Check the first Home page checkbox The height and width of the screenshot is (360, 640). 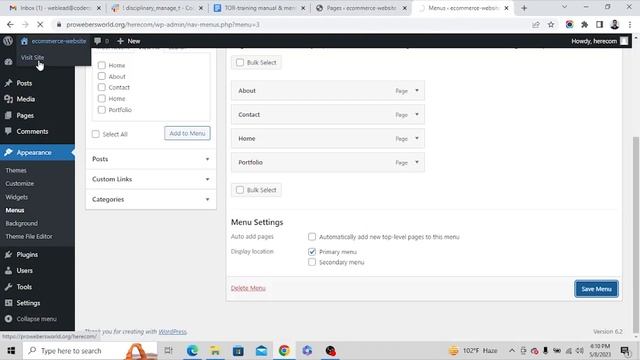point(102,65)
